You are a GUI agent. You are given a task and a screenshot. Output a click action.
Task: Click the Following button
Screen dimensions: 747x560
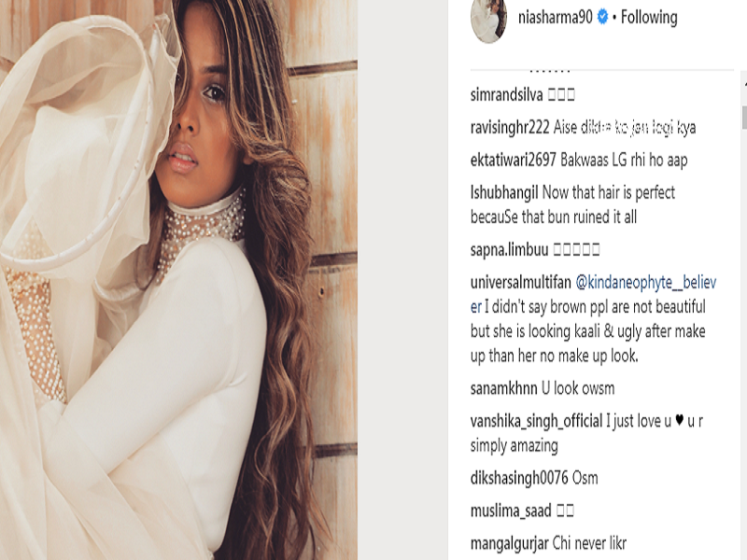click(x=649, y=18)
